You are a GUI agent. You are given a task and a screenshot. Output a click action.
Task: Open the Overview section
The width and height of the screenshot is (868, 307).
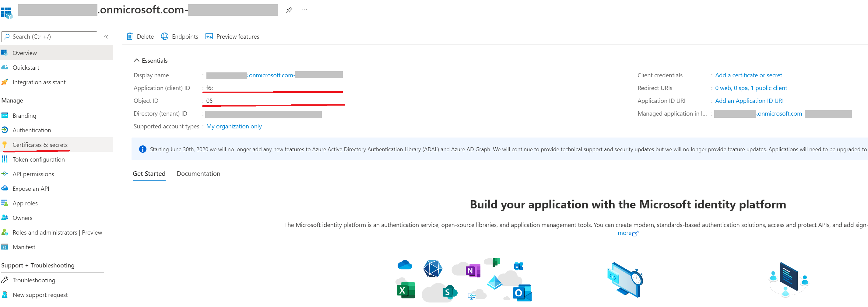tap(25, 53)
